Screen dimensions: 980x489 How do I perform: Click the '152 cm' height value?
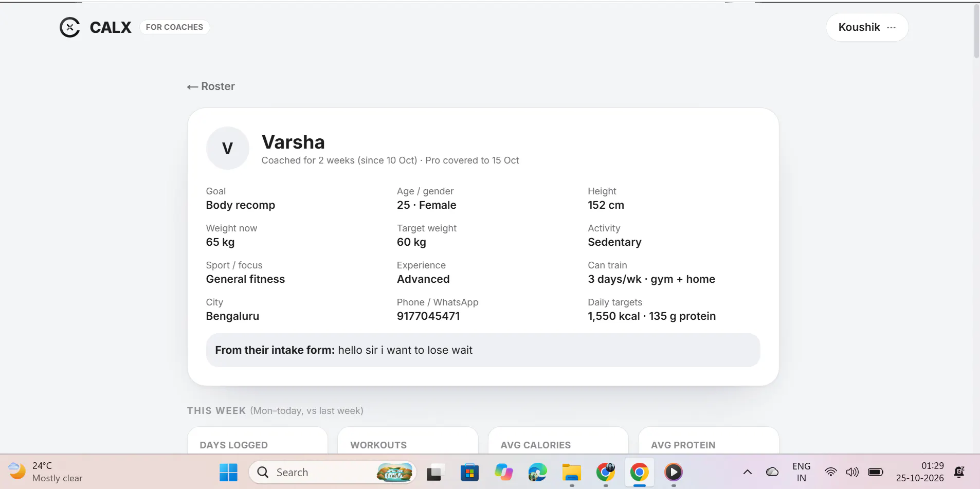click(606, 205)
